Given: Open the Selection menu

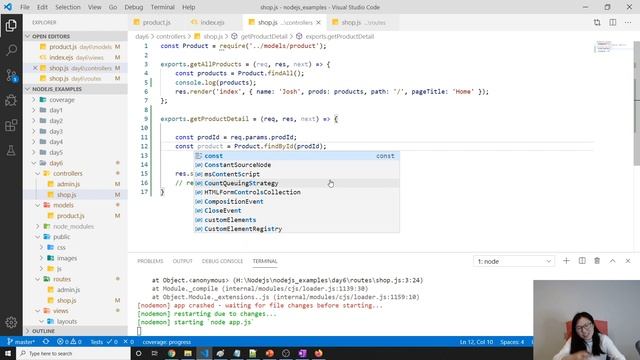Looking at the screenshot, I should point(68,7).
